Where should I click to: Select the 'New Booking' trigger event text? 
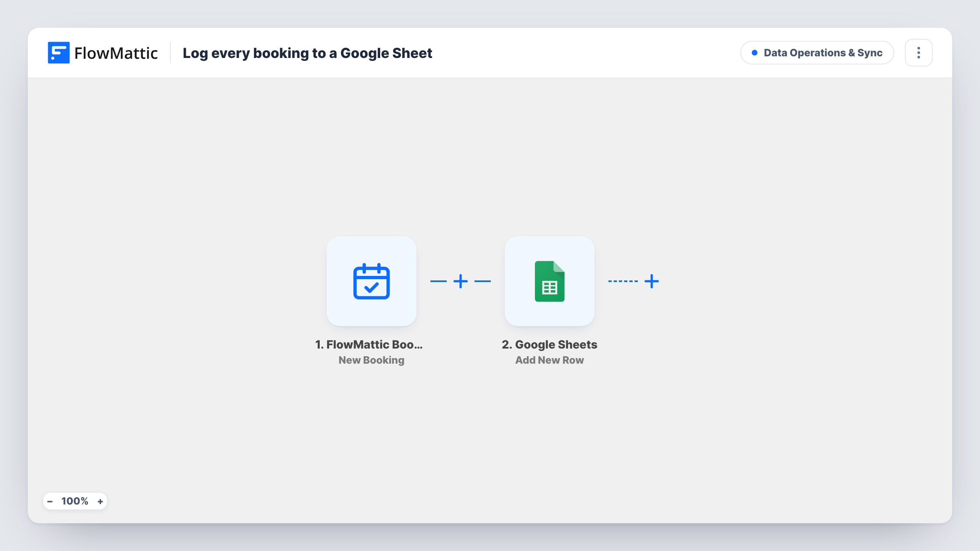(372, 360)
